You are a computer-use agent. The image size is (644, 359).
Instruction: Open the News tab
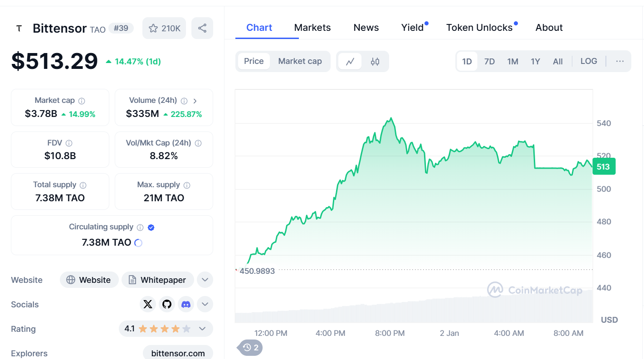click(x=366, y=28)
